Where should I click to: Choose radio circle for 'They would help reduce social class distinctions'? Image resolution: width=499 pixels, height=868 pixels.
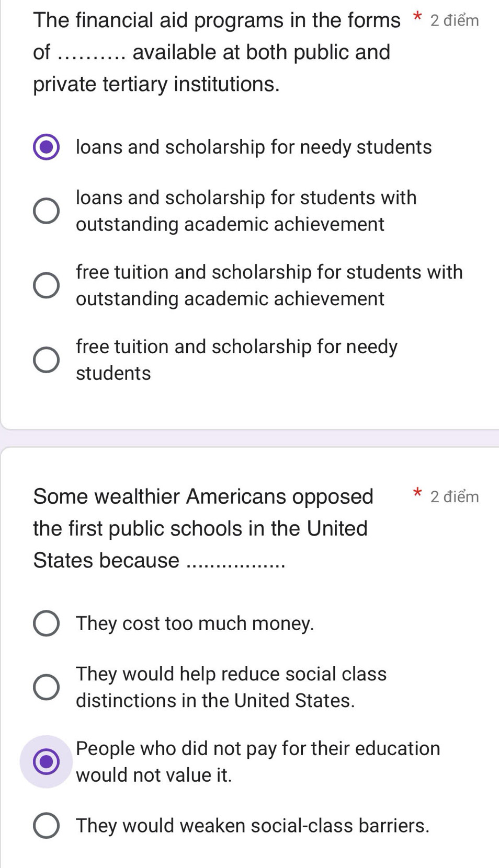point(46,687)
